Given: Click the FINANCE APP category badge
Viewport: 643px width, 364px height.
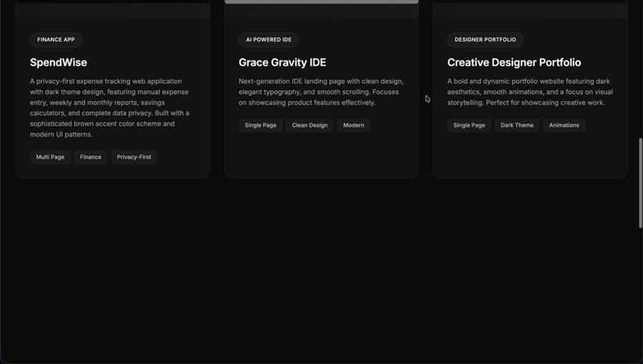Looking at the screenshot, I should [x=56, y=40].
